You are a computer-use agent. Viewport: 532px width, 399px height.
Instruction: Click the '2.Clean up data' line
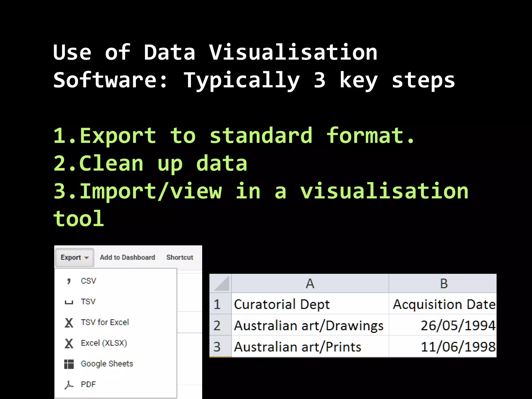[150, 164]
